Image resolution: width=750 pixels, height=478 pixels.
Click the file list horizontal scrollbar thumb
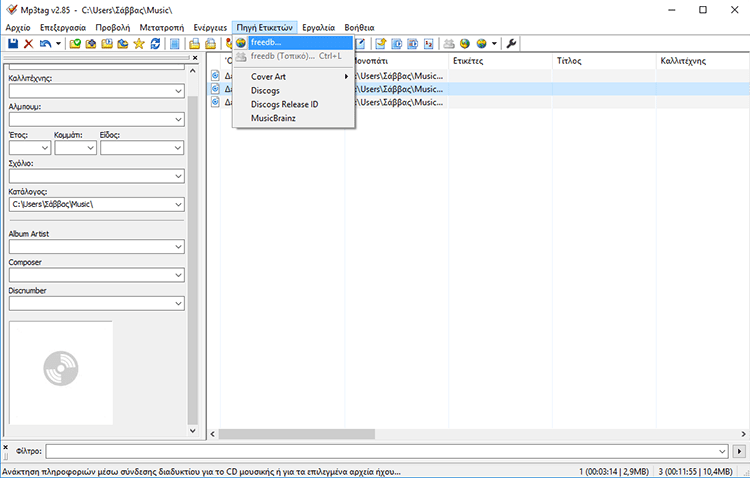(x=297, y=434)
